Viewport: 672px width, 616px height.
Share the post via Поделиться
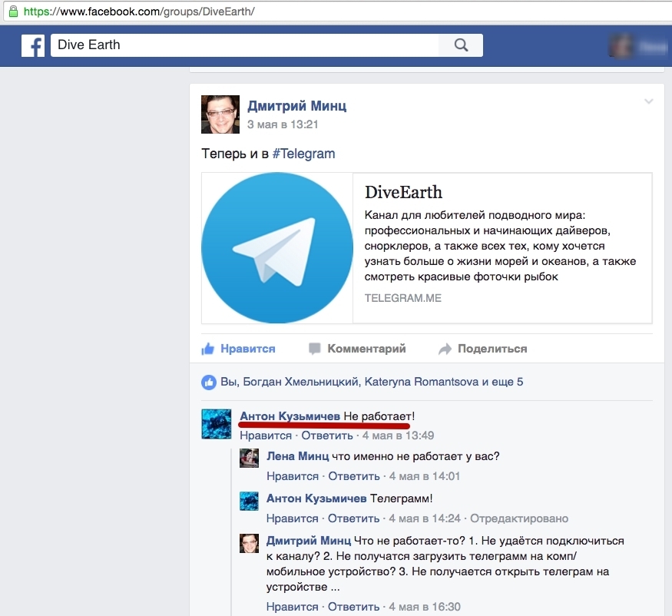(x=482, y=349)
